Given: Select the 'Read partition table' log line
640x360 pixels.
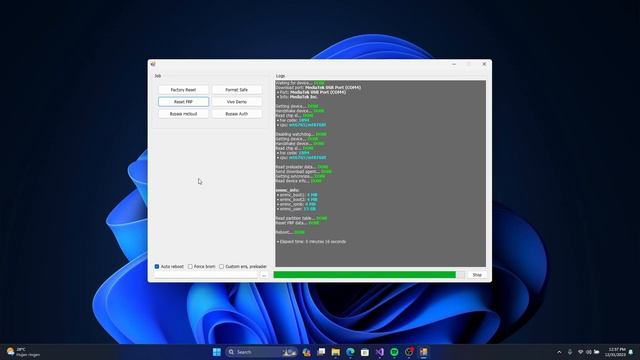Looking at the screenshot, I should (301, 218).
